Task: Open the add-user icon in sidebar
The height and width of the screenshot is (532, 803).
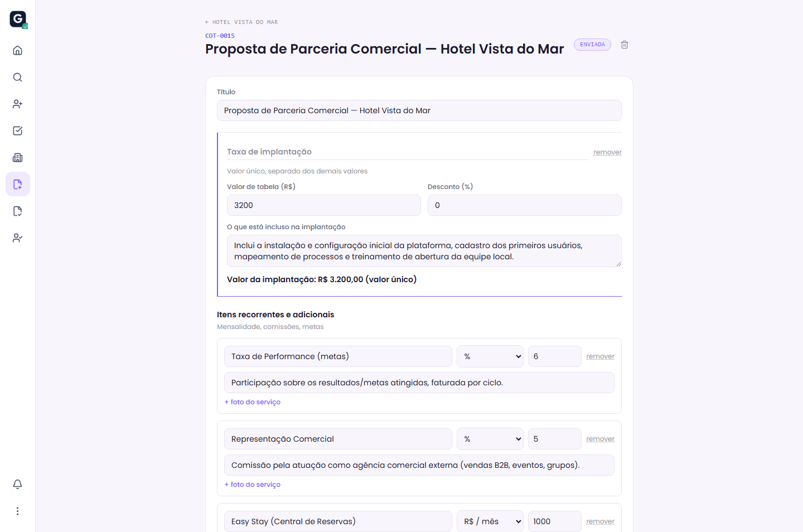Action: tap(18, 104)
